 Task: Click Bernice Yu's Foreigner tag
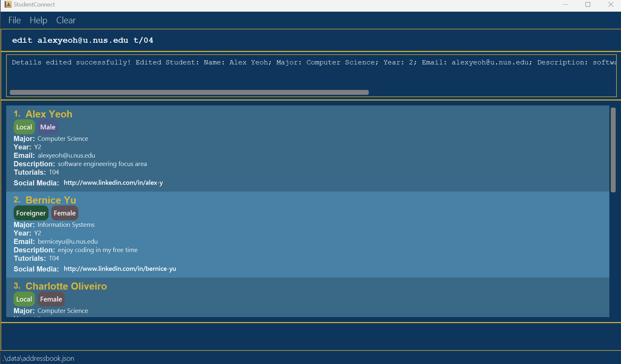tap(31, 213)
